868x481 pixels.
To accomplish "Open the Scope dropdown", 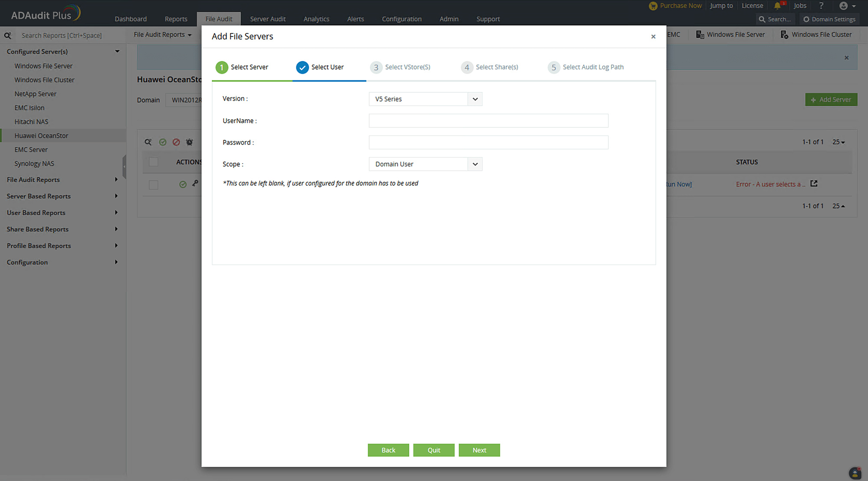I will tap(425, 164).
